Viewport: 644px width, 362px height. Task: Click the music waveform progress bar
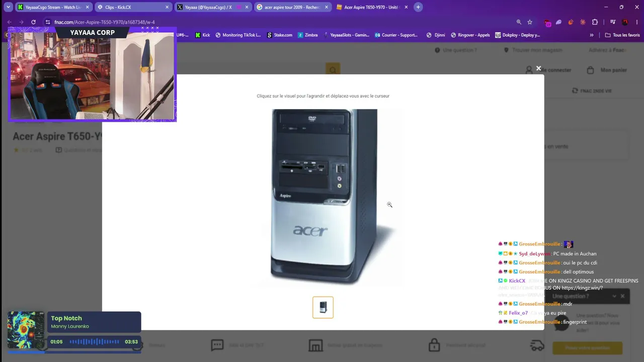point(94,342)
